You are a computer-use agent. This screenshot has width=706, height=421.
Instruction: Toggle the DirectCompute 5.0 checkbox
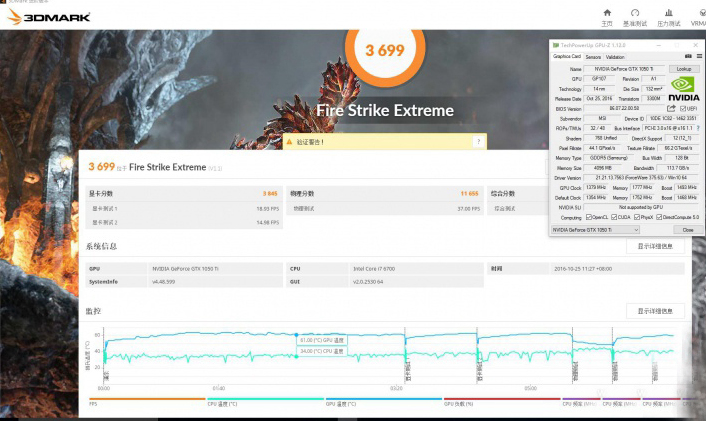[x=659, y=217]
